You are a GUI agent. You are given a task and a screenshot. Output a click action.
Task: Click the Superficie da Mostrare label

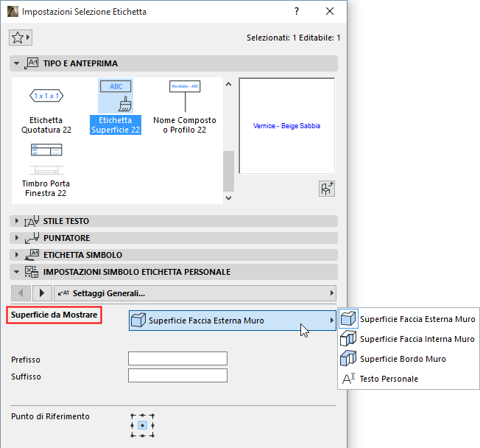point(54,315)
